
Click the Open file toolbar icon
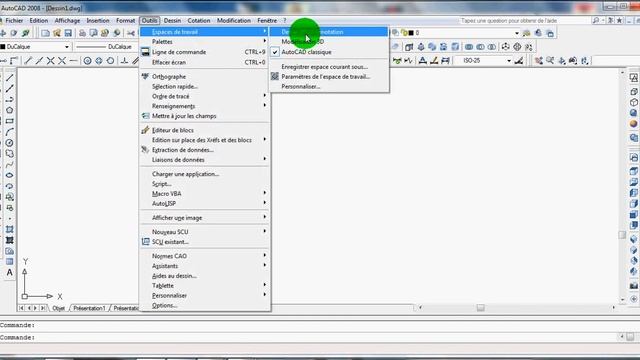click(x=57, y=33)
